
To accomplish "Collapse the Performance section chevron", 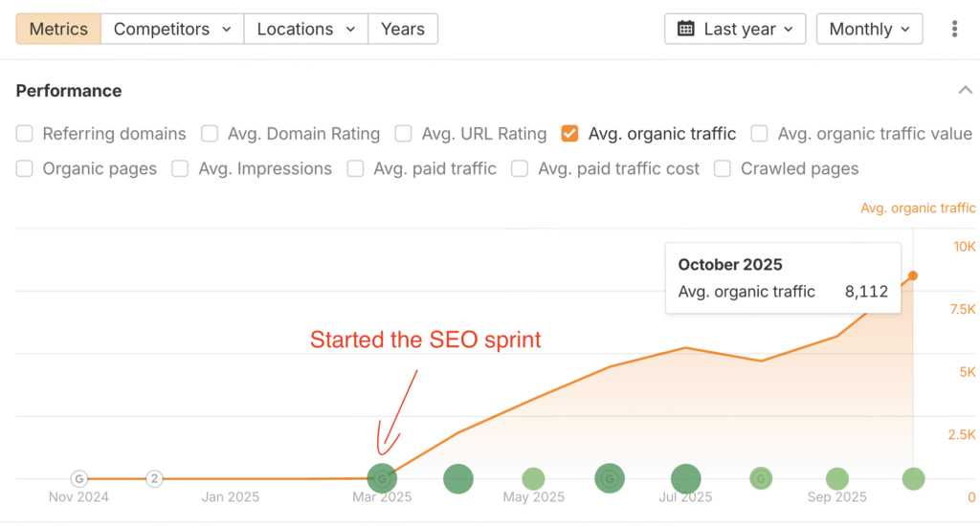I will (964, 90).
